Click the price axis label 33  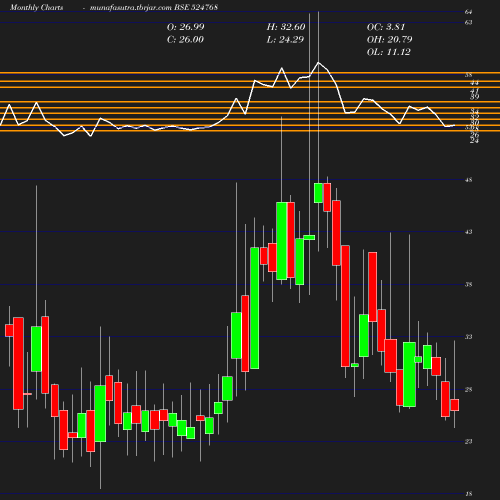(469, 337)
